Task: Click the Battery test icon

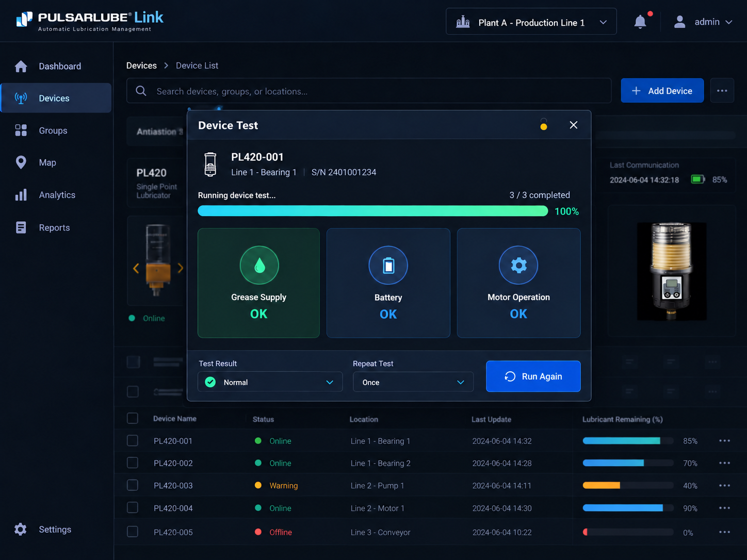Action: 388,266
